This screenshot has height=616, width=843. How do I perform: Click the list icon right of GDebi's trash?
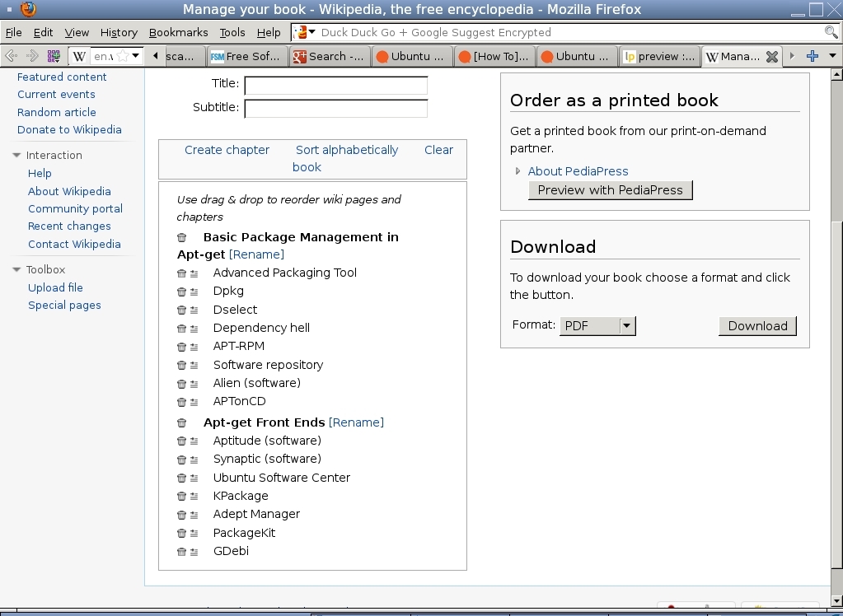[194, 553]
